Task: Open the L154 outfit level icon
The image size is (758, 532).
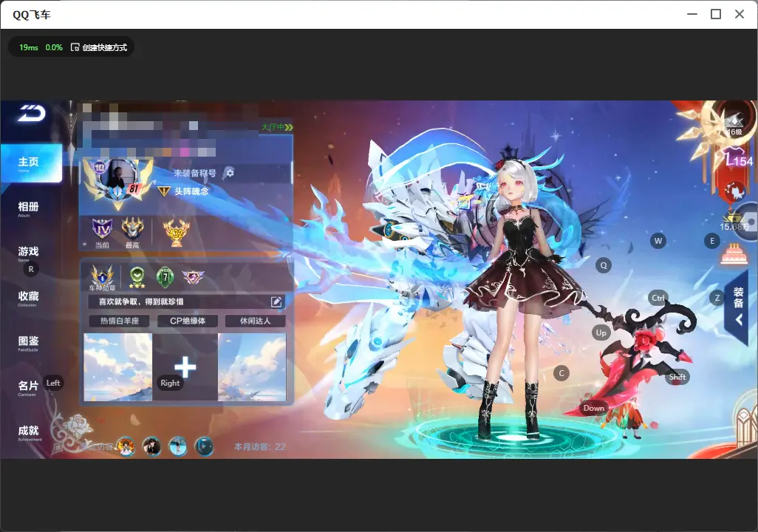Action: [739, 159]
